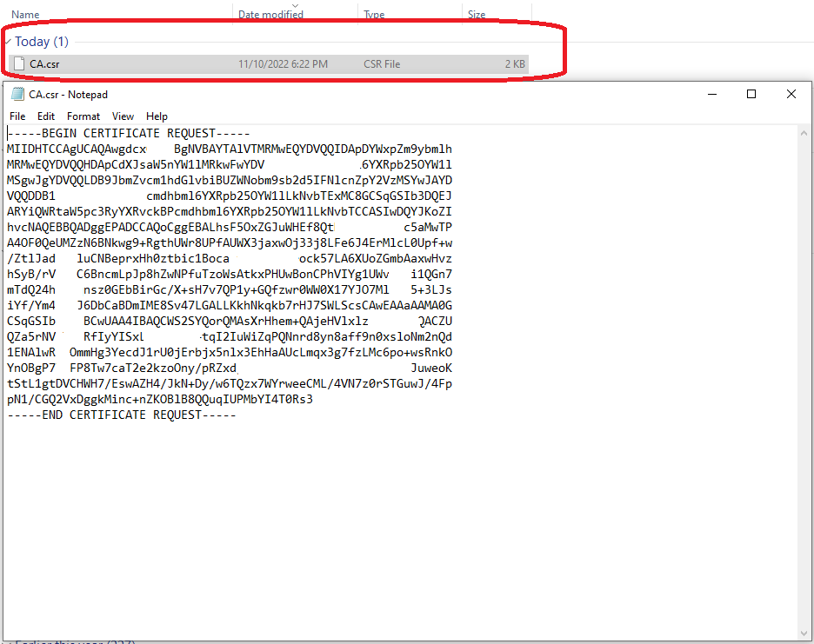
Task: Open the Edit menu
Action: tap(46, 116)
